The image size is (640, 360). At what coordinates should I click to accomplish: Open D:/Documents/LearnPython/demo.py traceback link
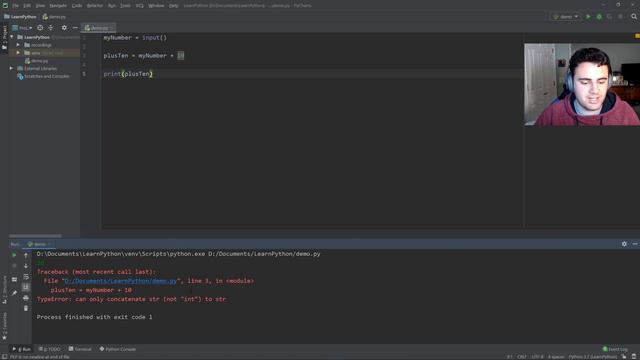pyautogui.click(x=121, y=281)
